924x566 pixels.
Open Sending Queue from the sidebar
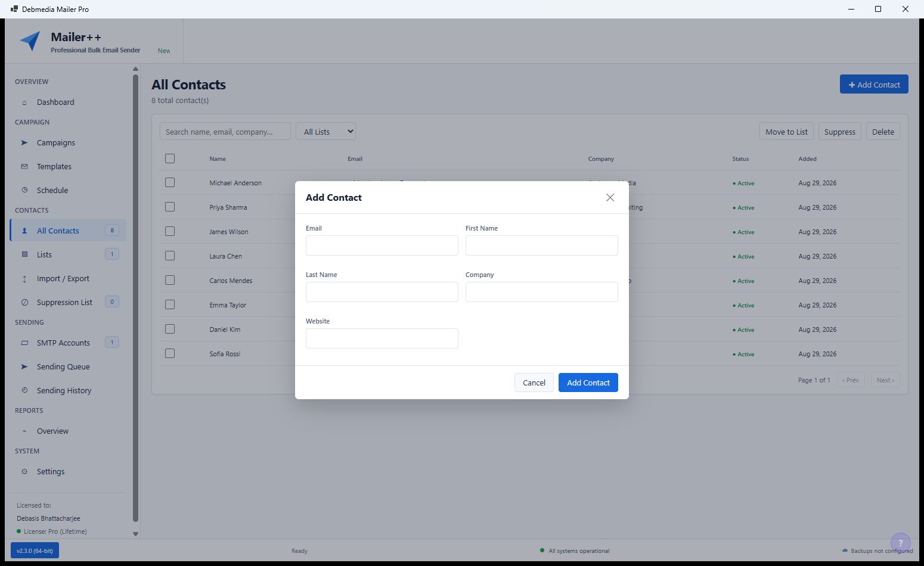pos(69,367)
